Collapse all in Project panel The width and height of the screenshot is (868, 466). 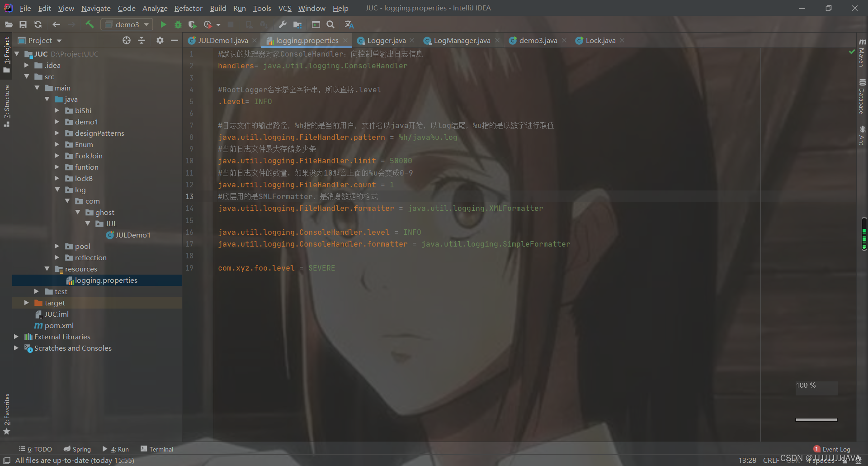[142, 40]
